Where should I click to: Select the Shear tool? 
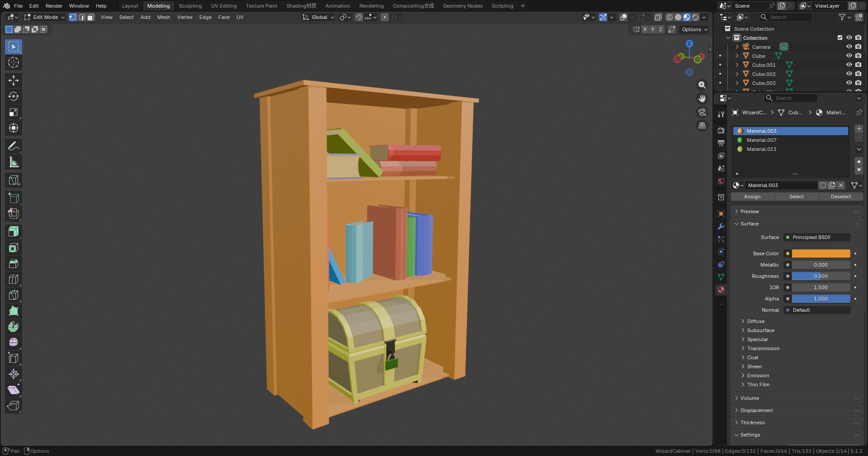tap(14, 390)
